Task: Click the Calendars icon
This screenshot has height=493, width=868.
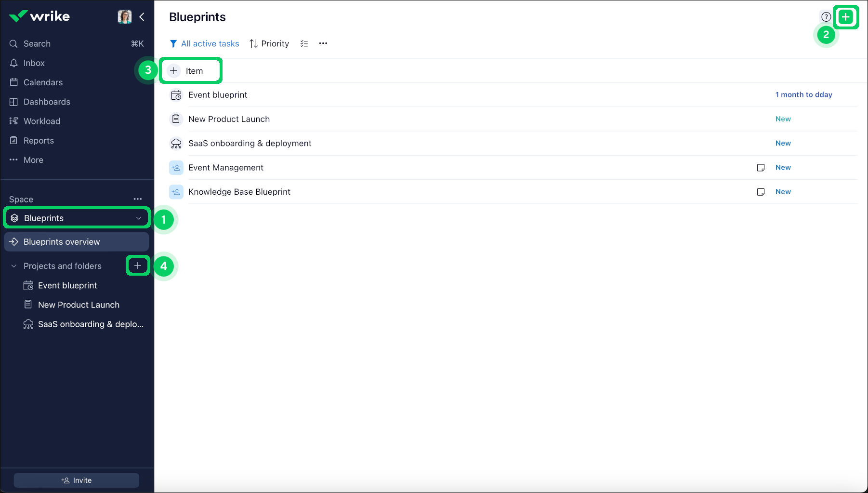Action: click(13, 82)
